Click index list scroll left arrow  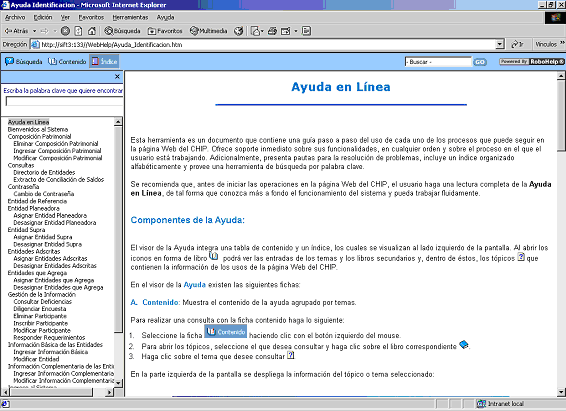5,392
